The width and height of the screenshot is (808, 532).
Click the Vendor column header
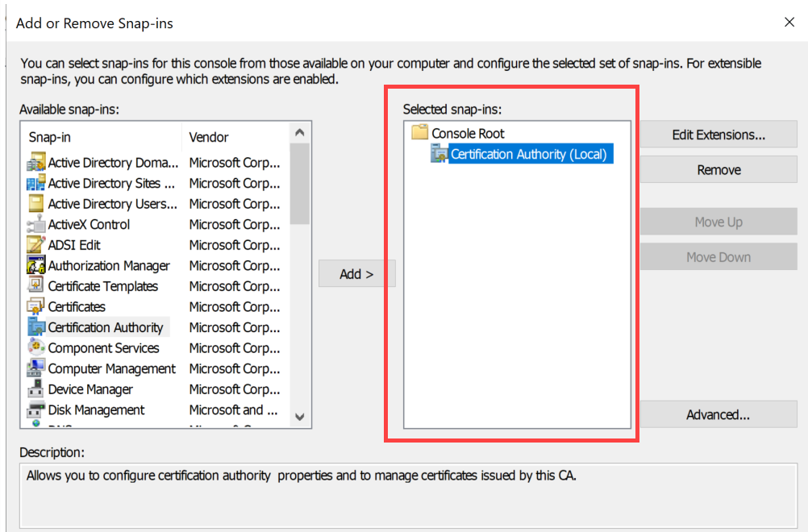point(208,137)
